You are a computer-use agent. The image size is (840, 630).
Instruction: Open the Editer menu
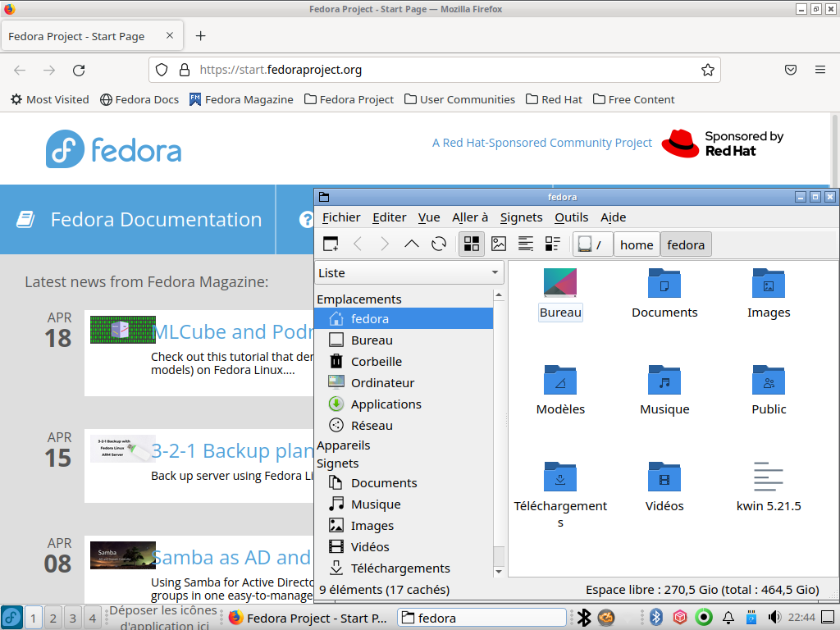(390, 217)
